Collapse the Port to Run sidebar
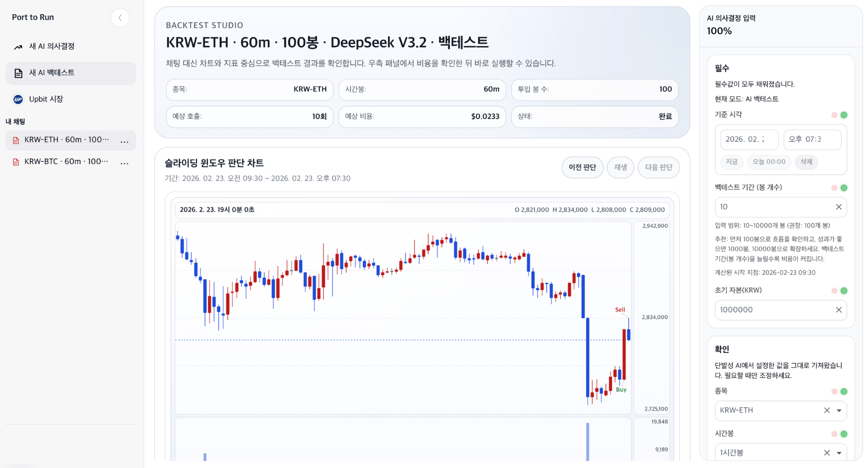 tap(120, 17)
